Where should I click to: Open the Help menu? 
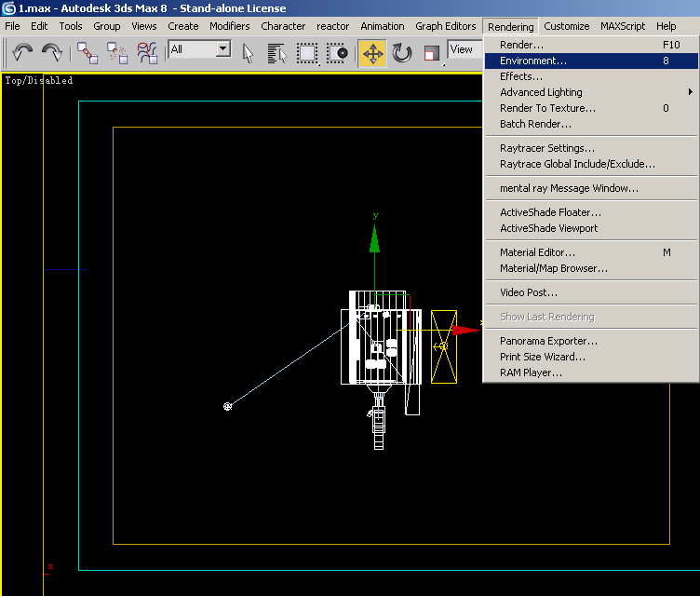tap(666, 26)
